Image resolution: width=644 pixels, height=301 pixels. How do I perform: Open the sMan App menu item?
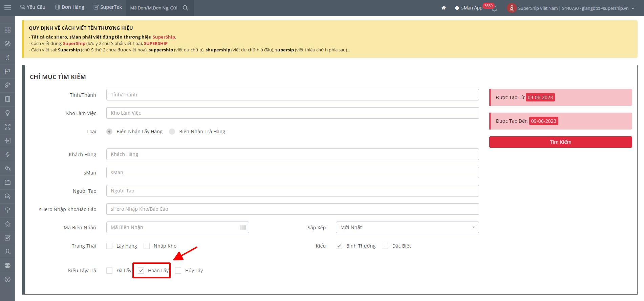click(468, 8)
